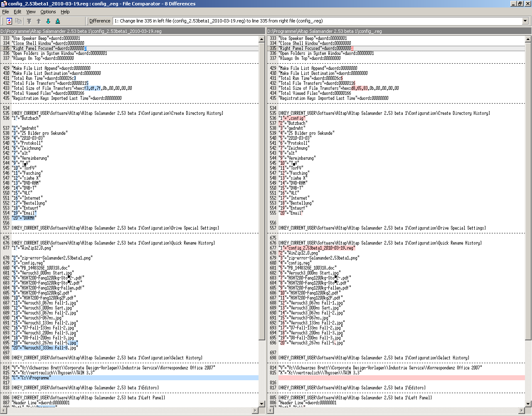Click the left pane scroll-down arrow
Image resolution: width=532 pixels, height=416 pixels.
[x=262, y=404]
